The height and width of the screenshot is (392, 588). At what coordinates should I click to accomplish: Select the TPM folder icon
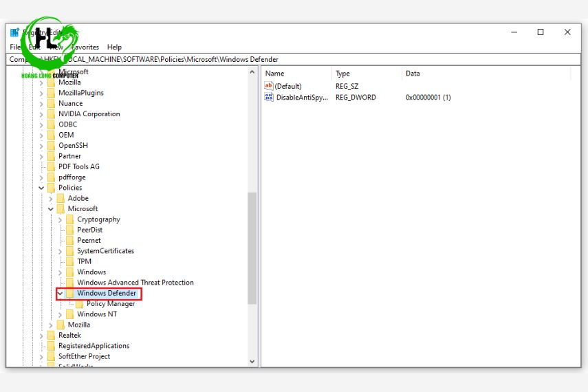70,261
